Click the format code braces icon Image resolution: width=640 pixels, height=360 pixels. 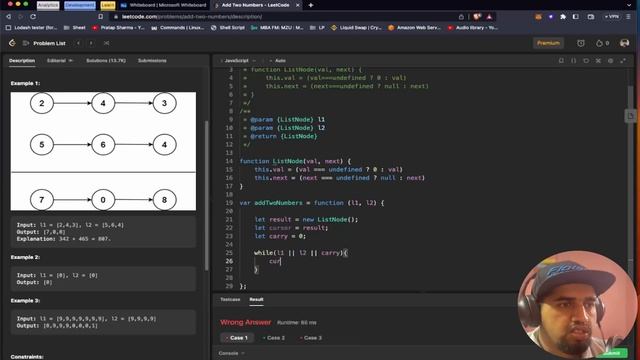(573, 60)
